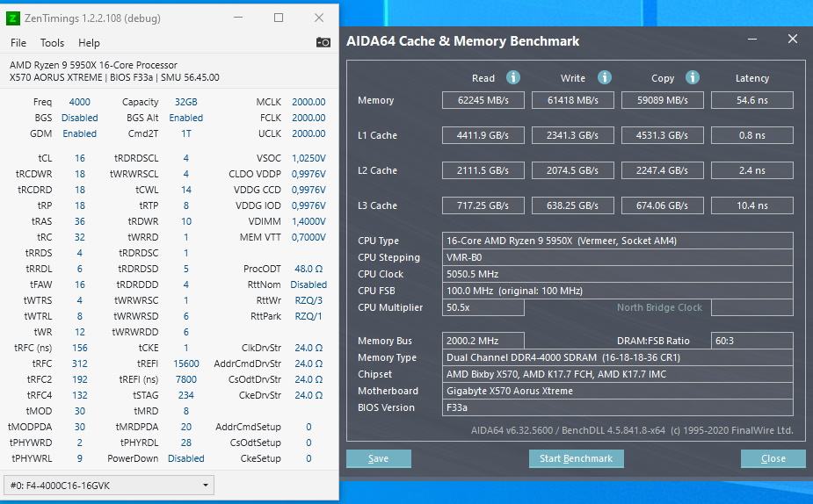Click the GDM value Enabled
813x504 pixels.
click(79, 133)
